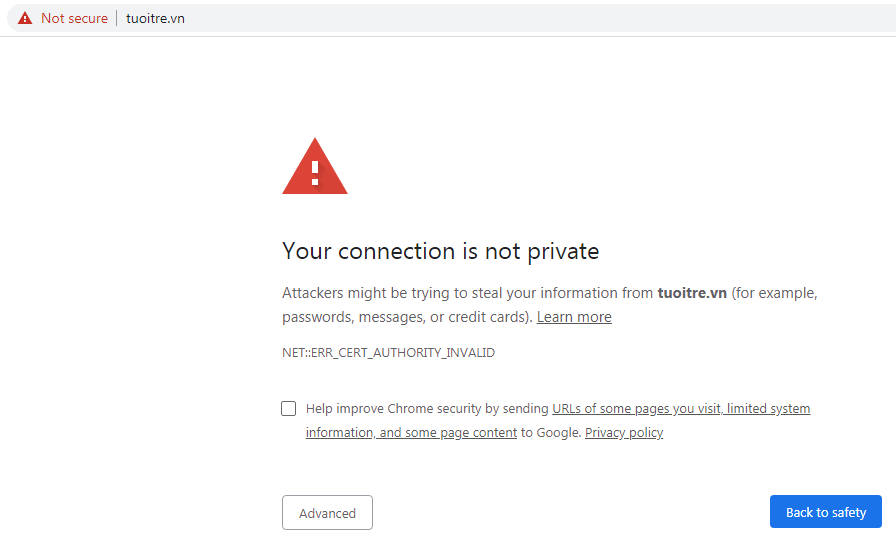896x539 pixels.
Task: Click "Help improve Chrome security by sending" label
Action: [428, 408]
